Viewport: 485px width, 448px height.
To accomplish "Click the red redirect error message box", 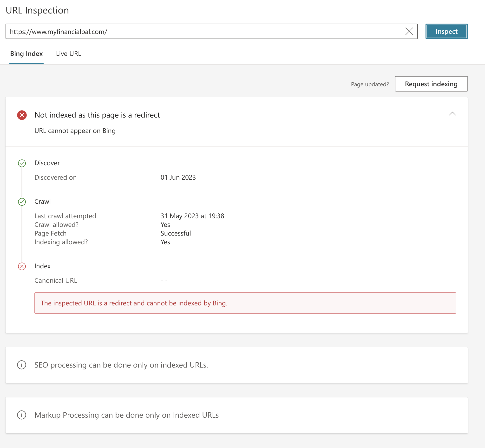I will click(245, 303).
